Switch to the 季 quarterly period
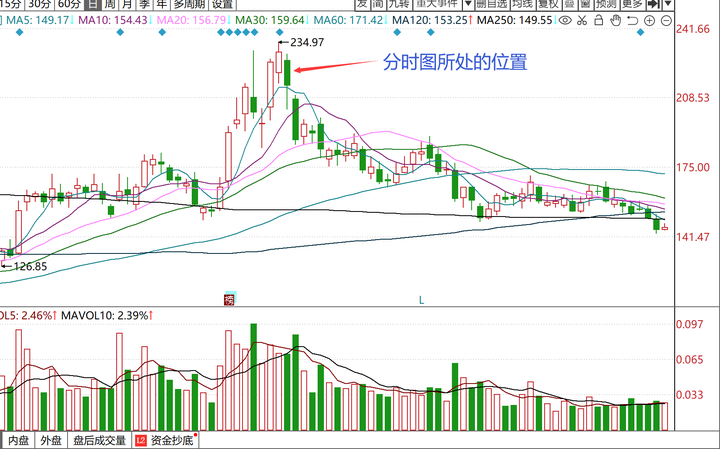Viewport: 720px width, 449px height. coord(144,4)
